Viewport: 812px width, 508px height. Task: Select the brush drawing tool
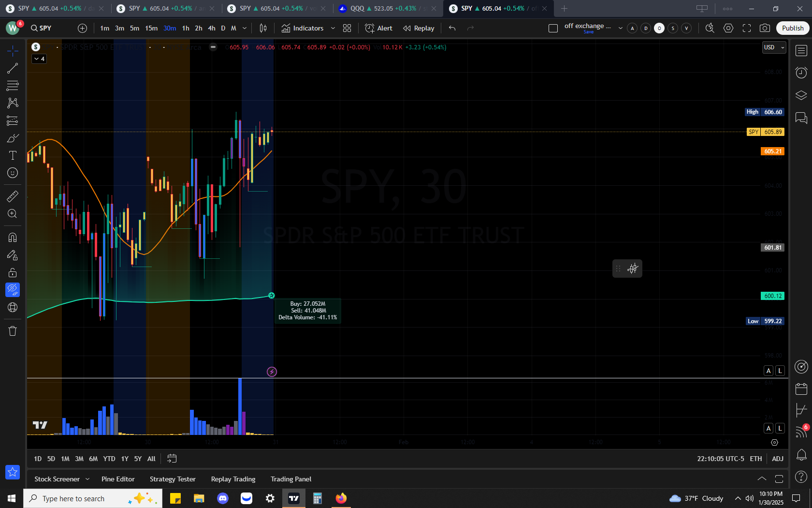pos(13,138)
